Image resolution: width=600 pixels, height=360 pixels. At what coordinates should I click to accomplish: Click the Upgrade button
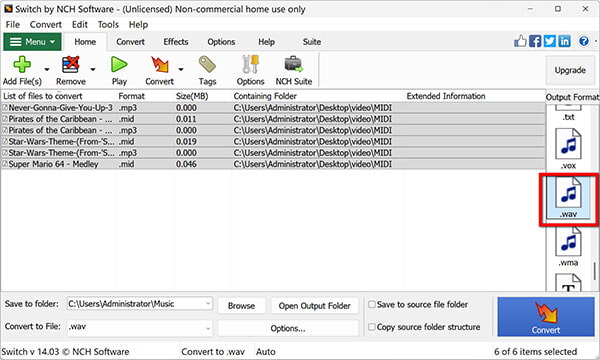pyautogui.click(x=570, y=70)
